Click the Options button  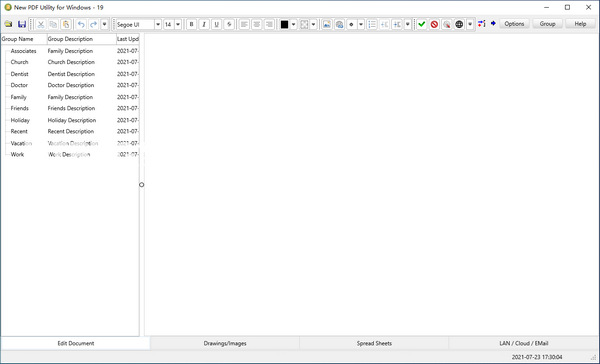(x=514, y=24)
